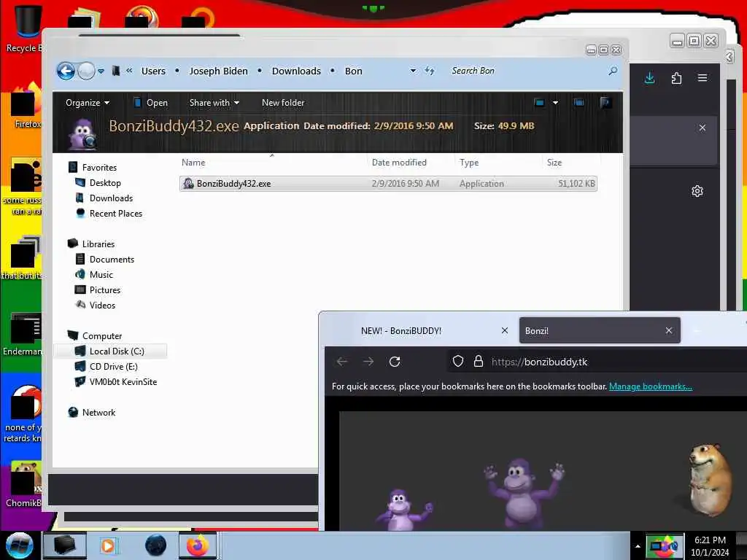The image size is (747, 560).
Task: Click the BonziBuddy details pane thumbnail
Action: tap(82, 134)
